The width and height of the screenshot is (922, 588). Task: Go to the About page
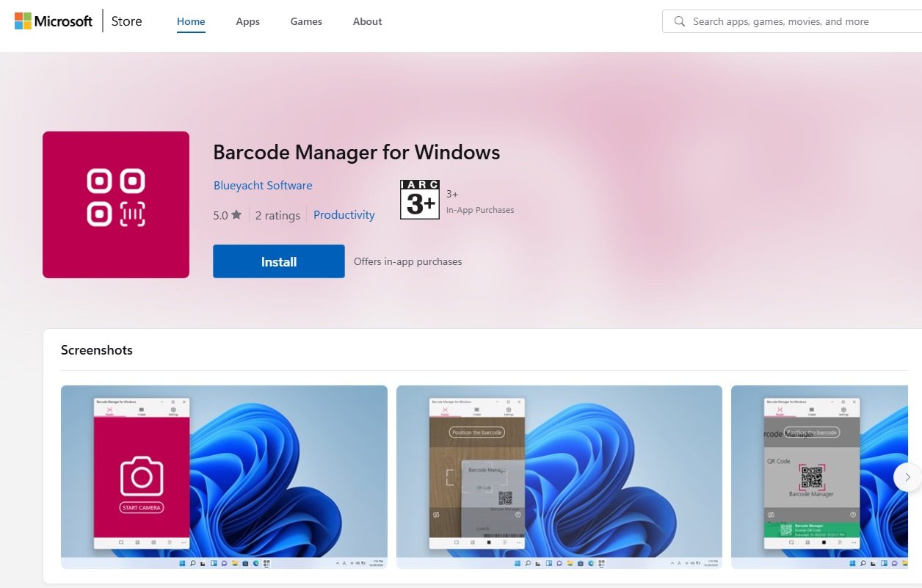[367, 21]
